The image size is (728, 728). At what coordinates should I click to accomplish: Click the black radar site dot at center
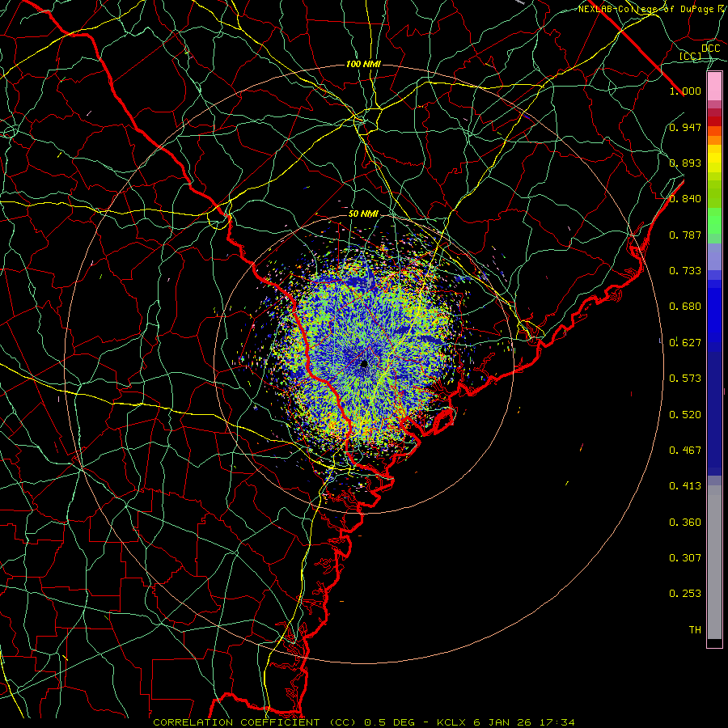(364, 364)
